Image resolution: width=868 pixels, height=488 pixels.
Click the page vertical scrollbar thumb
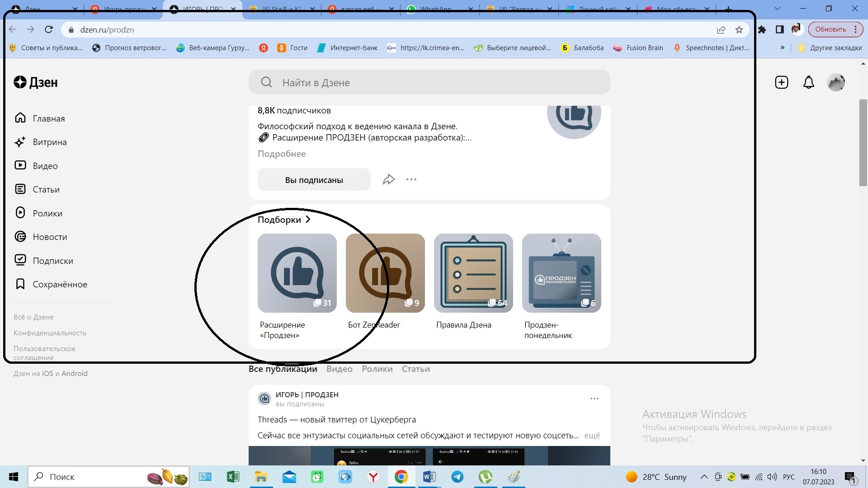click(x=863, y=142)
